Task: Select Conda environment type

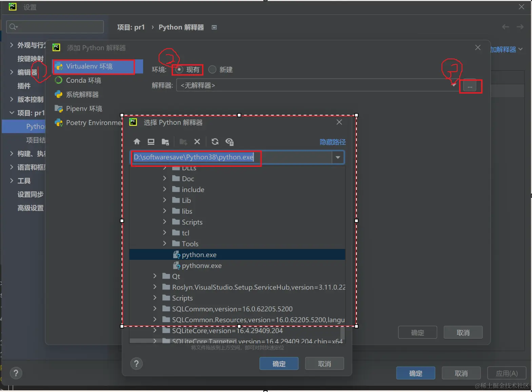Action: coord(83,80)
